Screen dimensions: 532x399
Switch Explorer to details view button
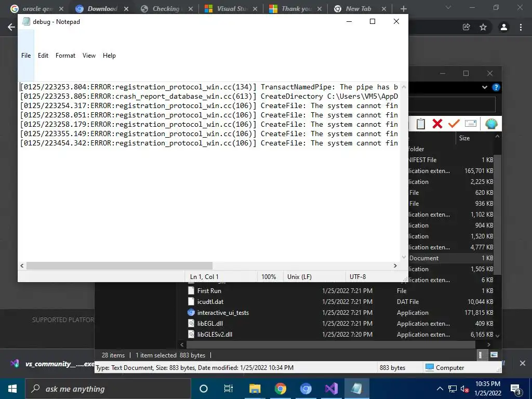[x=480, y=355]
